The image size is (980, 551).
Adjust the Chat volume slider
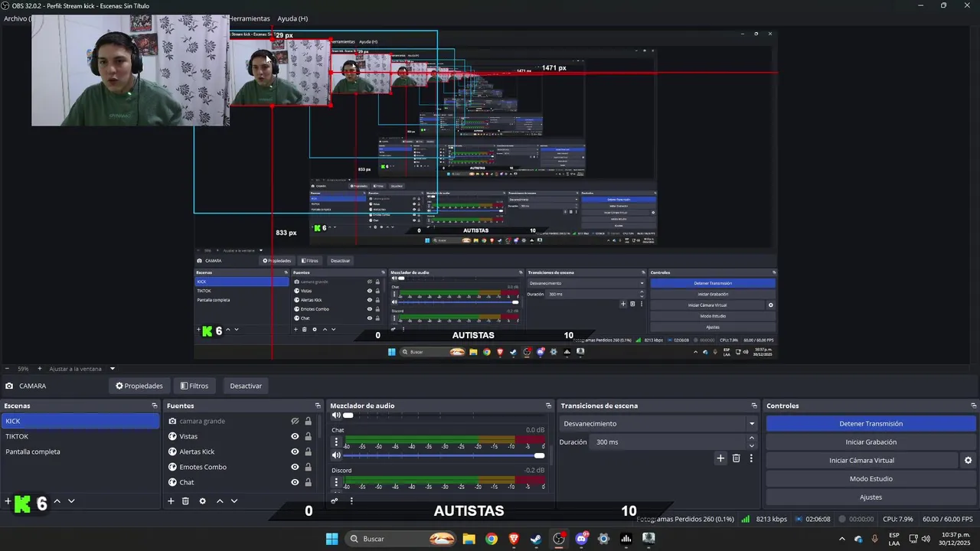pyautogui.click(x=445, y=455)
